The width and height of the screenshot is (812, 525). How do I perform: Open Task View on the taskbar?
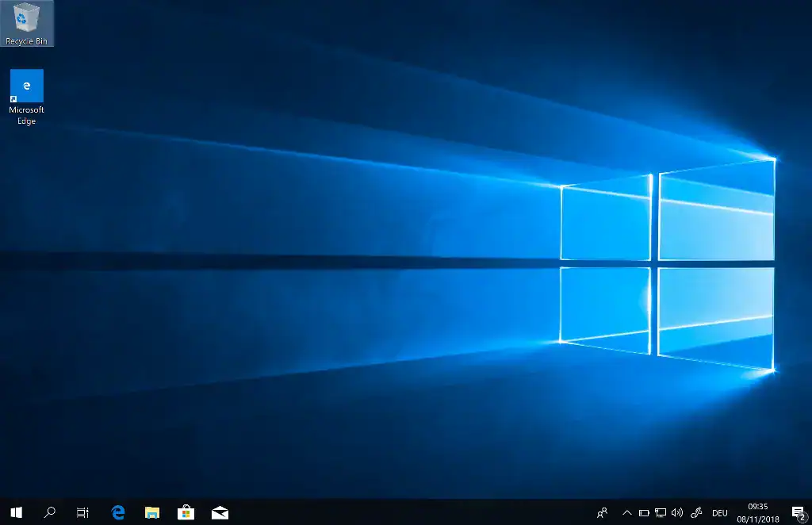click(82, 512)
